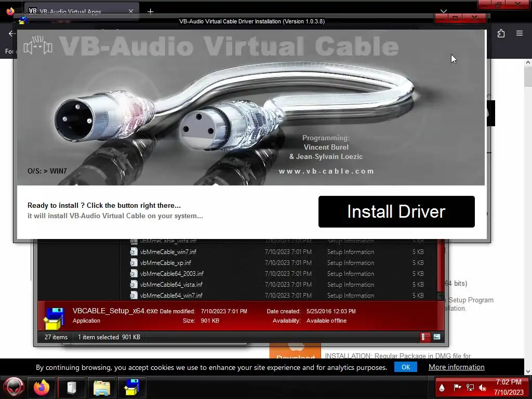Open File Explorer from the taskbar
Screen dimensions: 532x399
pyautogui.click(x=101, y=387)
